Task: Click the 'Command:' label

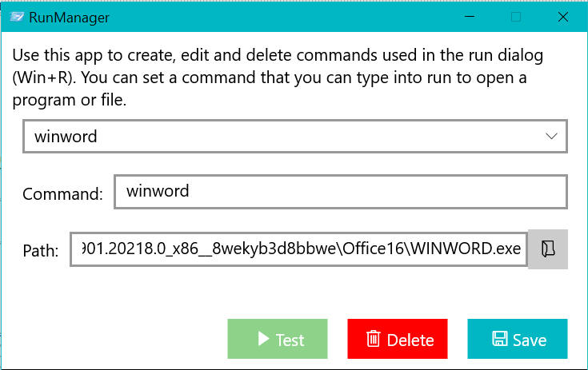Action: 62,193
